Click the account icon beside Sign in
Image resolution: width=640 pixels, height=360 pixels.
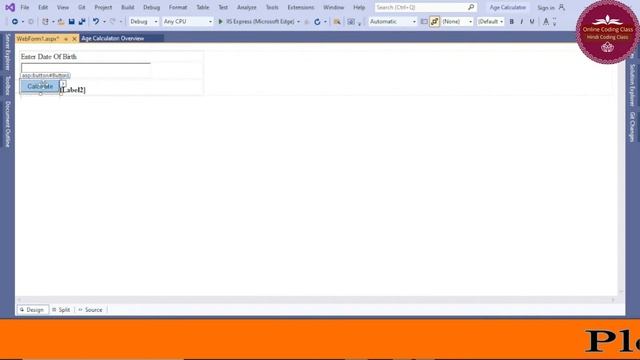562,7
